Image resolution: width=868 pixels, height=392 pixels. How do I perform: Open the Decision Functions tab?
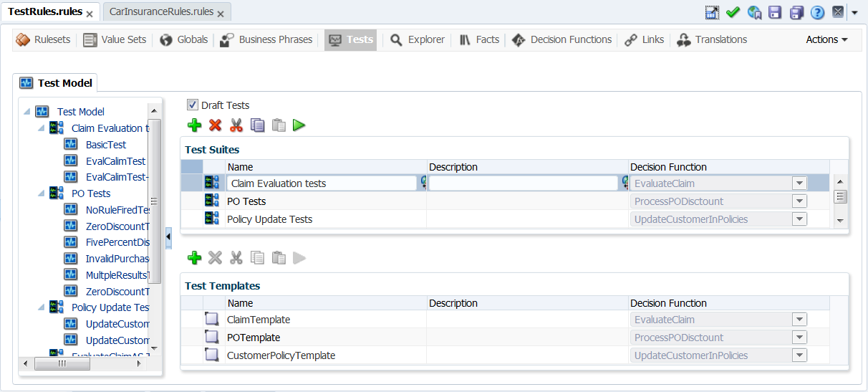coord(563,39)
